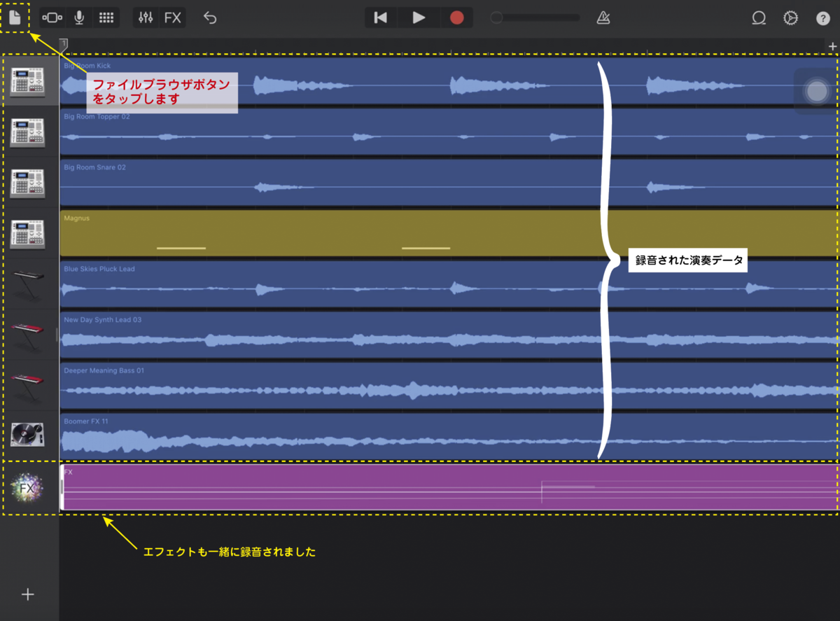Tap the microphone instrument button
Viewport: 840px width, 621px height.
click(x=80, y=18)
